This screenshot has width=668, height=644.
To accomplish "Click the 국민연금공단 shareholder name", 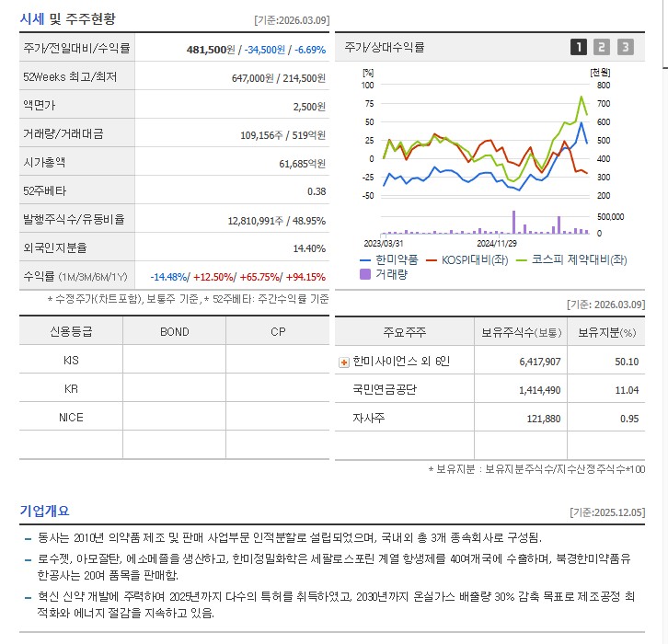I will pos(385,390).
